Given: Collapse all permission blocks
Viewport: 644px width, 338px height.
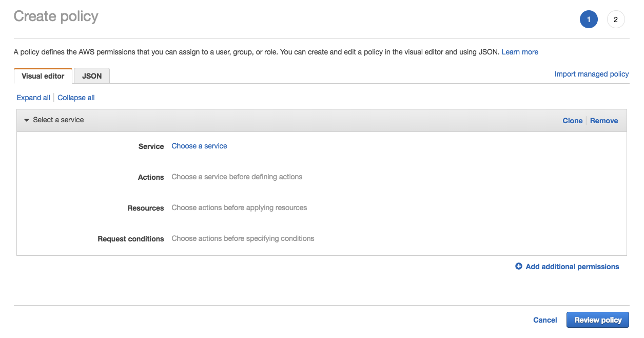Looking at the screenshot, I should click(76, 98).
